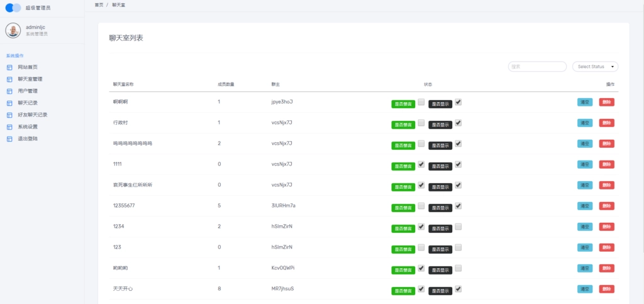644x304 pixels.
Task: Open the Select Status dropdown
Action: [595, 67]
